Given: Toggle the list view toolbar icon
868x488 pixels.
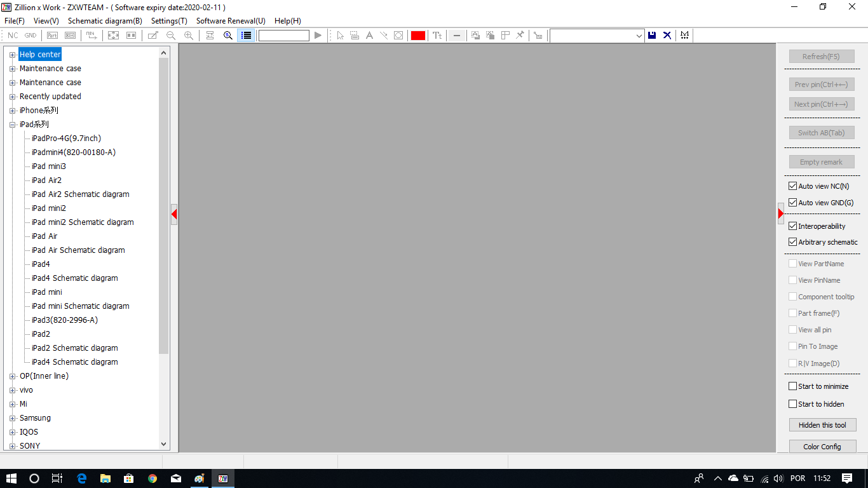Looking at the screenshot, I should [x=246, y=36].
